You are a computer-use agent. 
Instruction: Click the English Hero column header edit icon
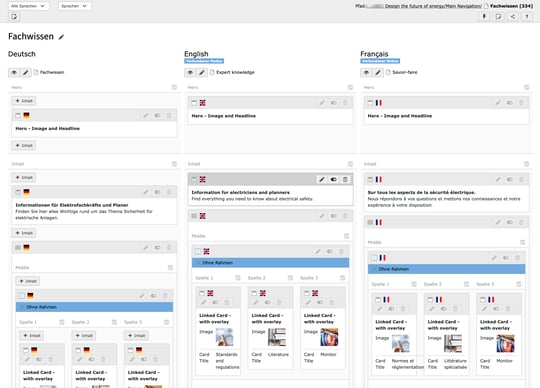(350, 87)
